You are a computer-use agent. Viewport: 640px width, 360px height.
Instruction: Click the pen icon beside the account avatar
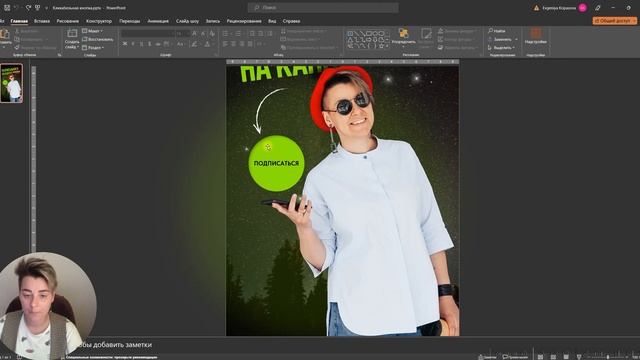coord(598,8)
